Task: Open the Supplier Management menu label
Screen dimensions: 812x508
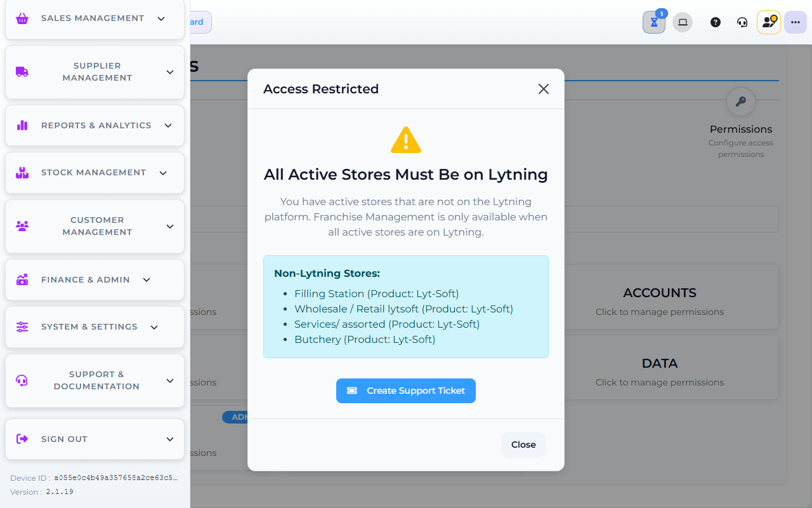Action: 97,72
